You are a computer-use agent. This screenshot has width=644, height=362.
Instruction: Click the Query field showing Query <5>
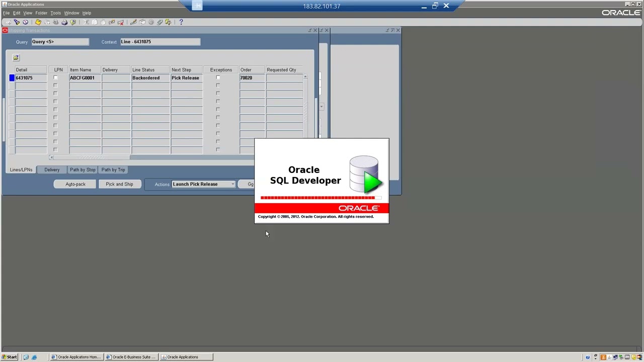point(60,42)
